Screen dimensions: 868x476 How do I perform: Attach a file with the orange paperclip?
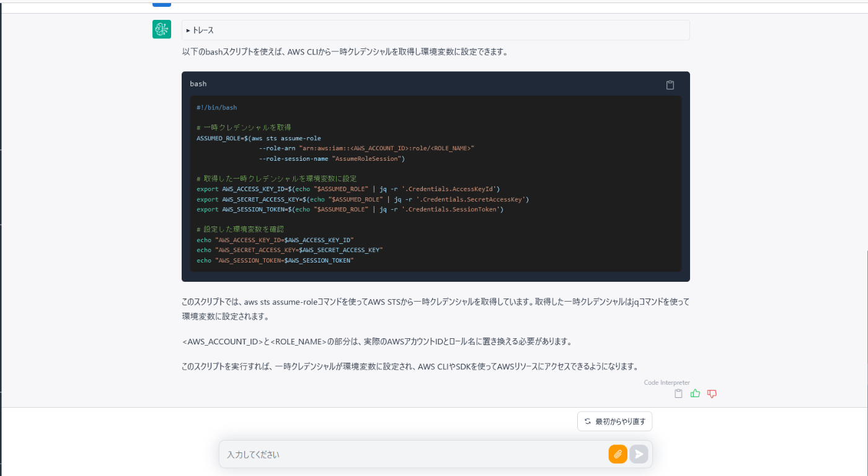pyautogui.click(x=618, y=454)
